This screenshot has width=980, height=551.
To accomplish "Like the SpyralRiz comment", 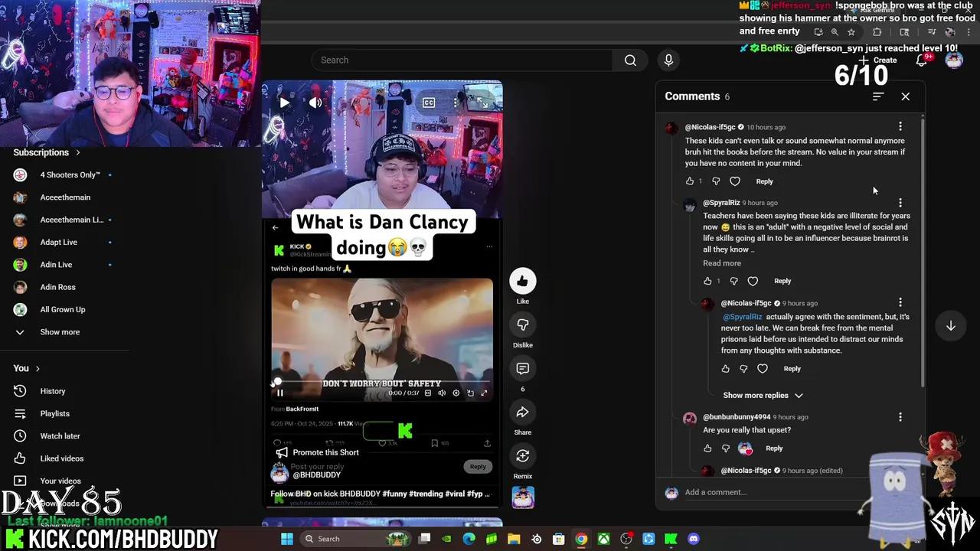I will pos(707,281).
